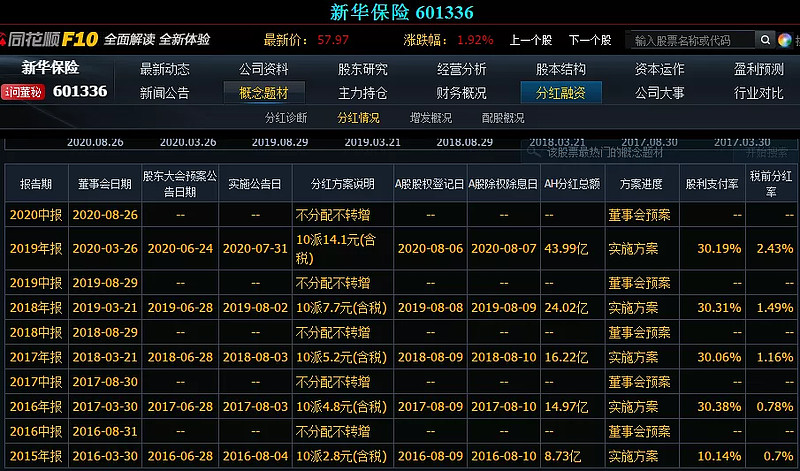The image size is (800, 471).
Task: Switch to 分红诊断 sub-tab
Action: (x=286, y=118)
